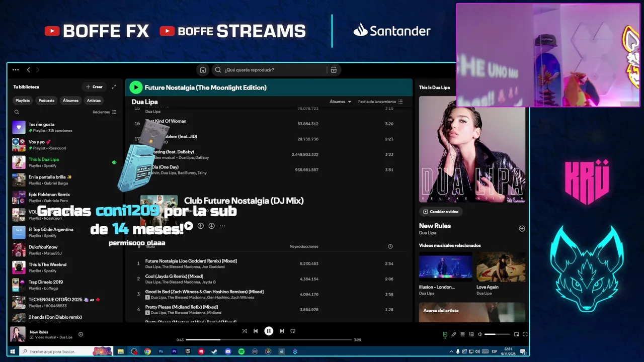
Task: Open Discord from the taskbar
Action: pos(228,351)
